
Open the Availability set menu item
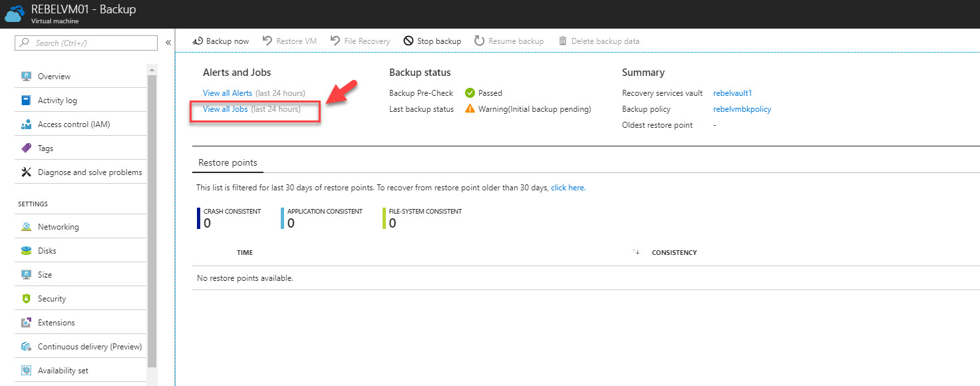click(81, 371)
